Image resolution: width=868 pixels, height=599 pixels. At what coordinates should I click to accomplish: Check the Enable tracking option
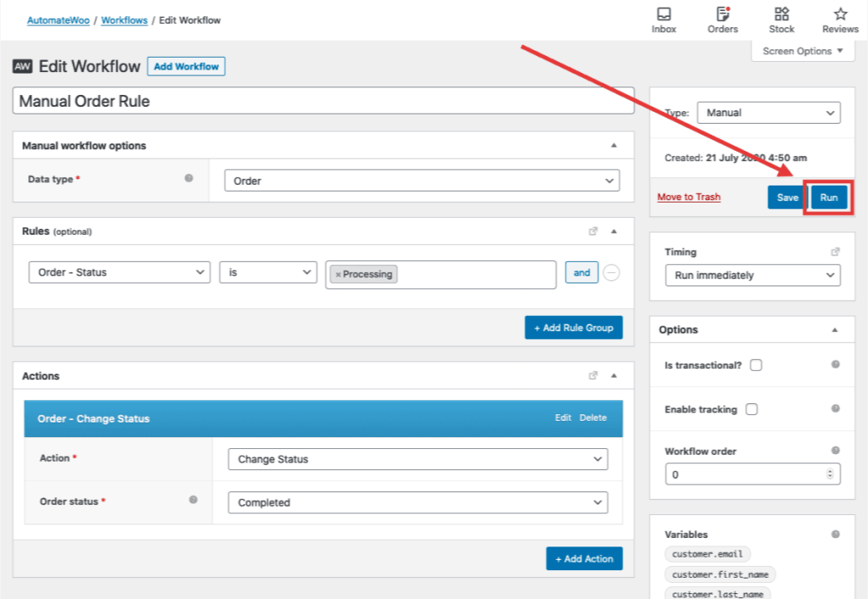click(x=752, y=409)
